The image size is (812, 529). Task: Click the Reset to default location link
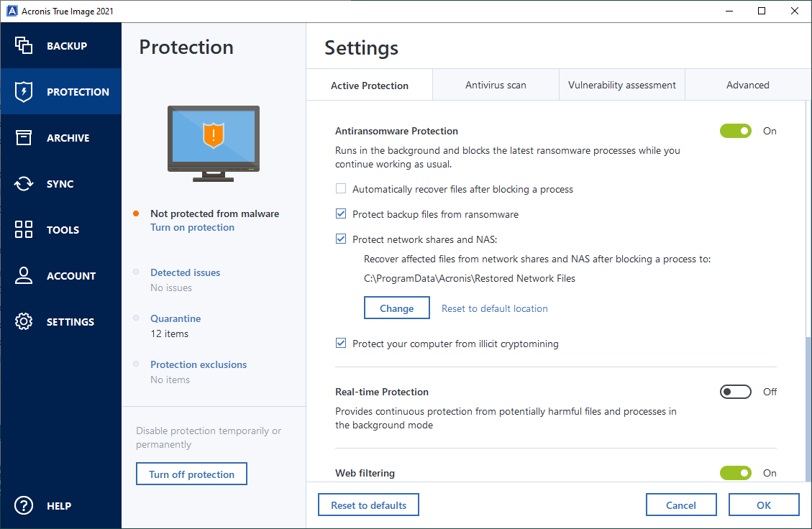coord(494,308)
